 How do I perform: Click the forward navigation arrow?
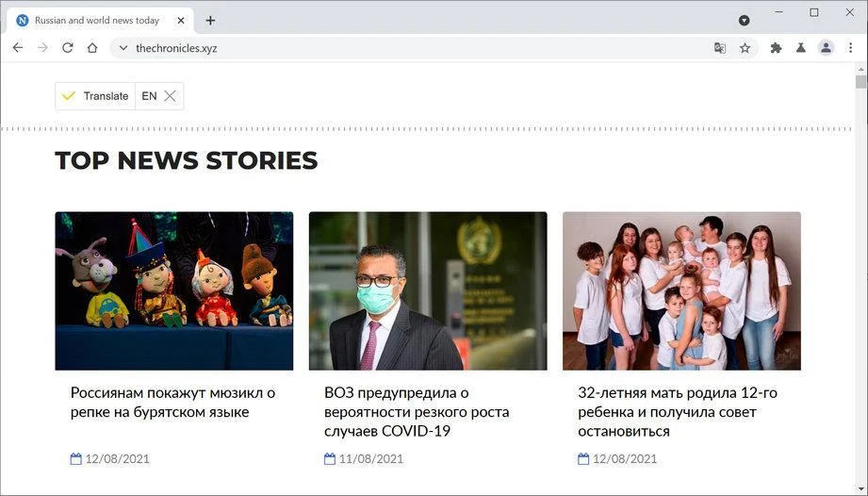coord(42,48)
